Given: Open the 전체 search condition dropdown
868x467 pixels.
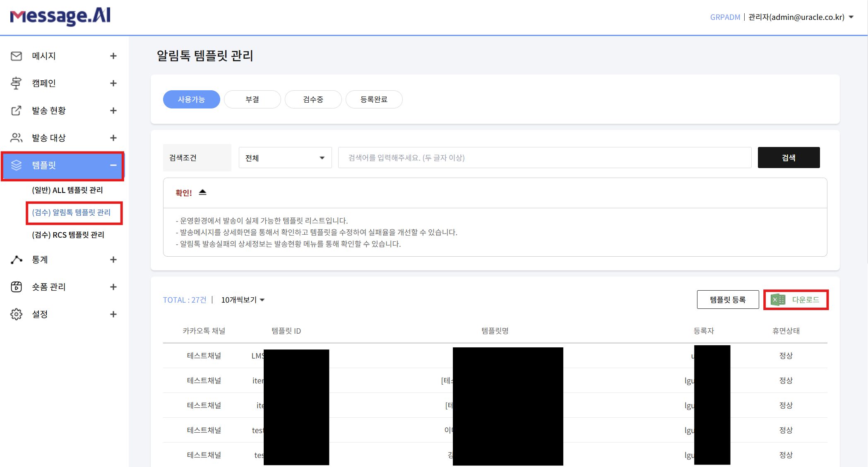Looking at the screenshot, I should 285,158.
